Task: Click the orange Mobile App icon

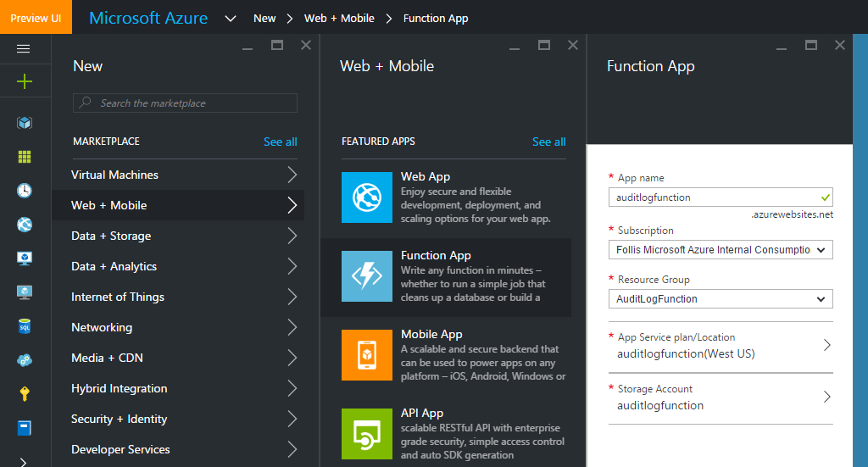Action: 366,355
